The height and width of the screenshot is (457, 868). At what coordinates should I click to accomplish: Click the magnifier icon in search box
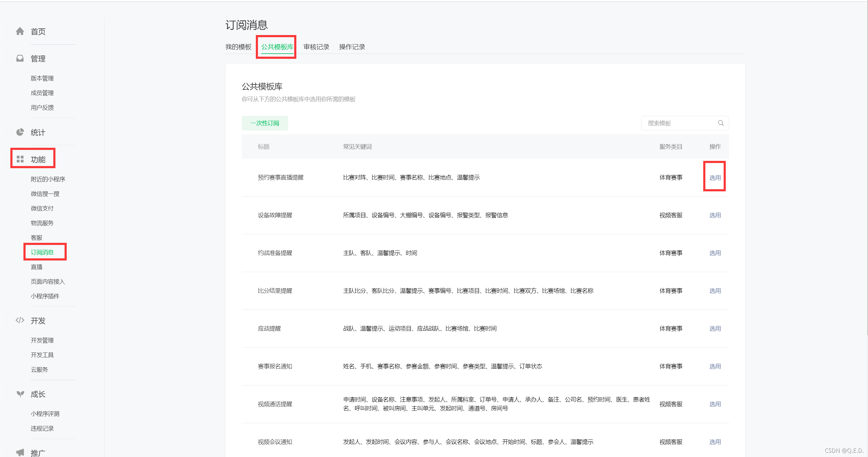(720, 123)
